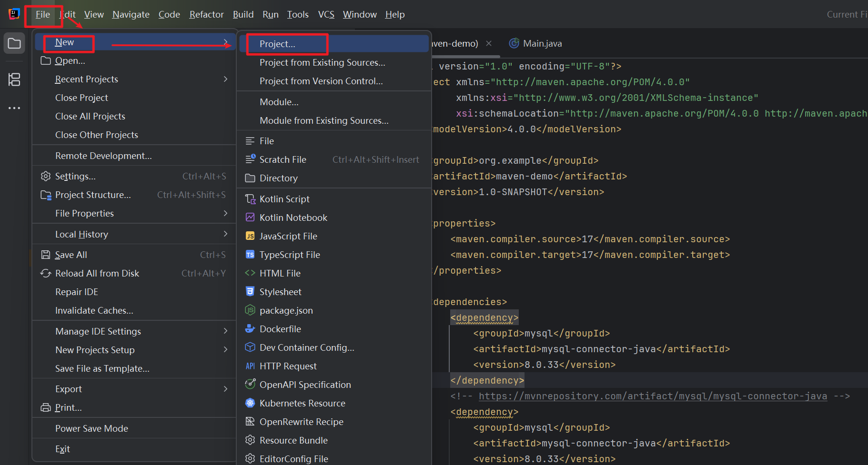Click the Print printer icon
The width and height of the screenshot is (868, 465).
tap(46, 407)
